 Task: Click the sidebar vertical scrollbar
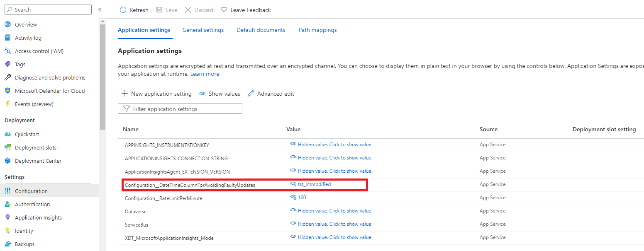pyautogui.click(x=103, y=77)
